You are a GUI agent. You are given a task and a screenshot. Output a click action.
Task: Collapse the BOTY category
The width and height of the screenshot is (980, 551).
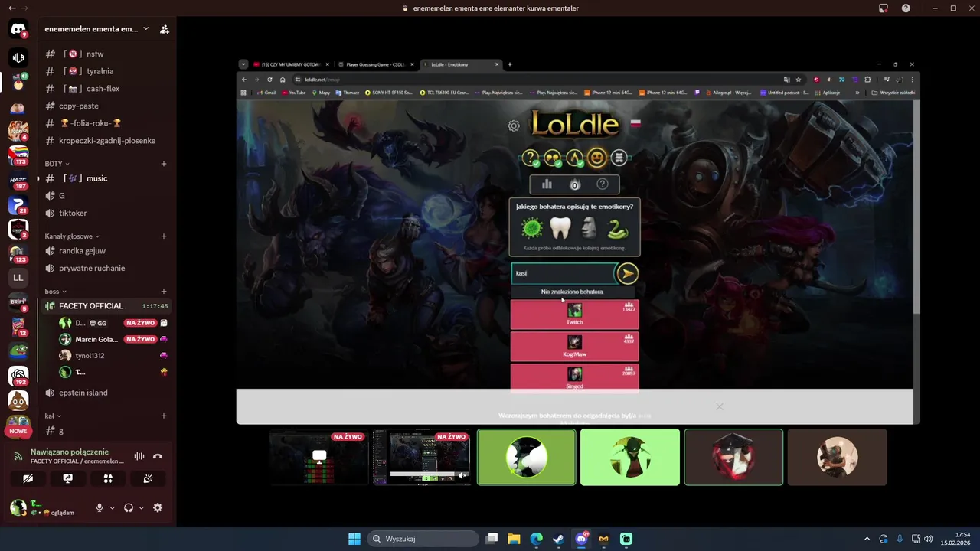57,164
